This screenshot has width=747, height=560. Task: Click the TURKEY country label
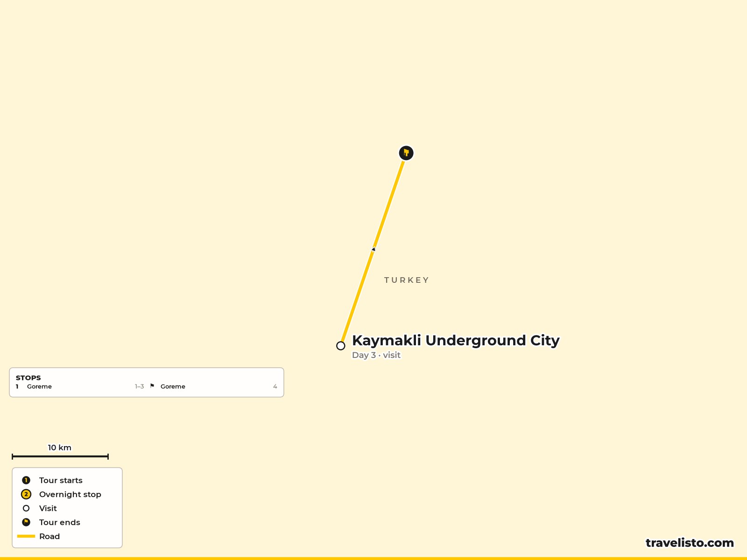(x=406, y=280)
